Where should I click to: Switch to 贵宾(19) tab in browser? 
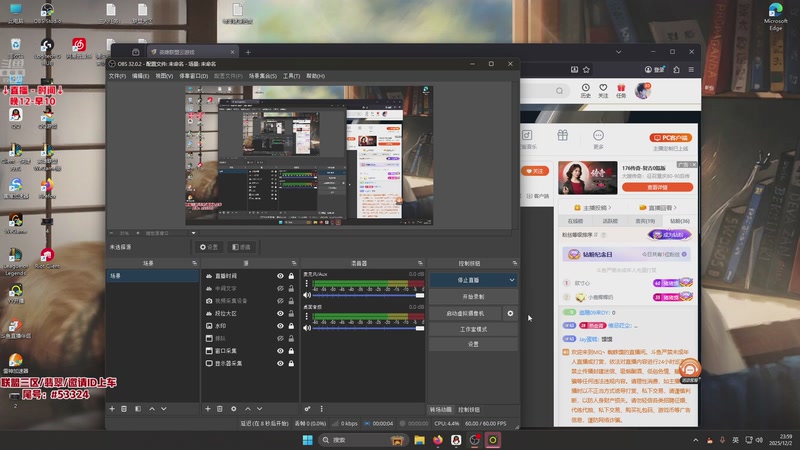coord(645,221)
